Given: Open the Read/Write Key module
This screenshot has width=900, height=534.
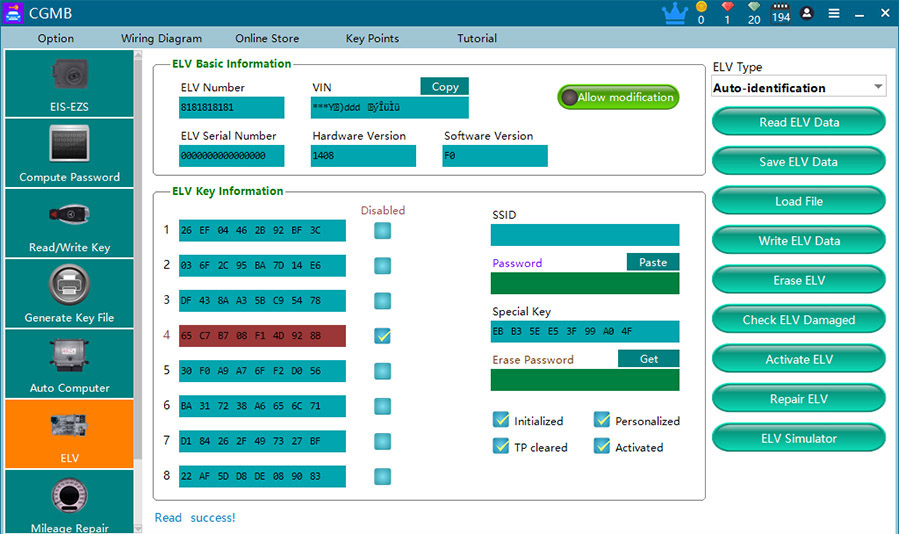Looking at the screenshot, I should (68, 224).
